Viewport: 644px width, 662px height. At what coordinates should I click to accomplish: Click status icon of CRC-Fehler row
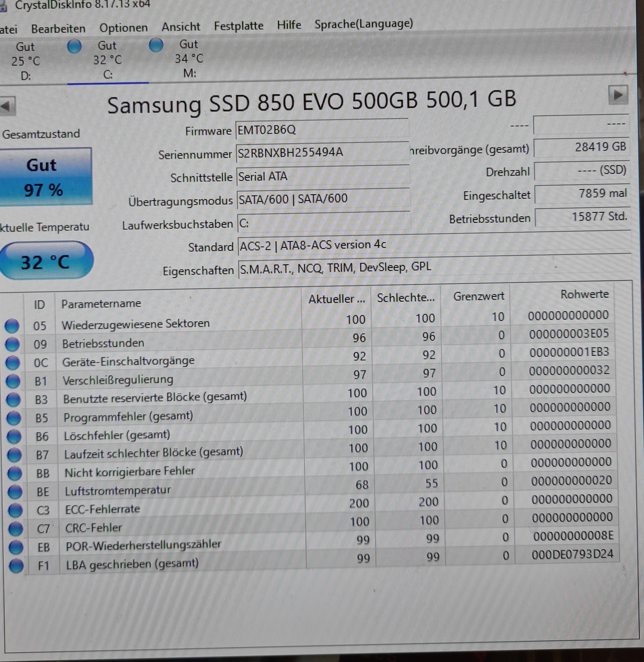[16, 529]
